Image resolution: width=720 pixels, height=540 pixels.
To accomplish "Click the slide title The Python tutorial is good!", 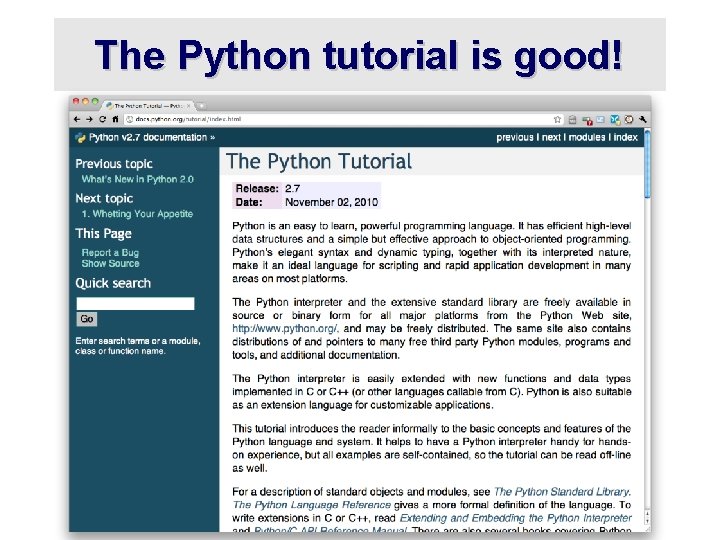I will 358,56.
